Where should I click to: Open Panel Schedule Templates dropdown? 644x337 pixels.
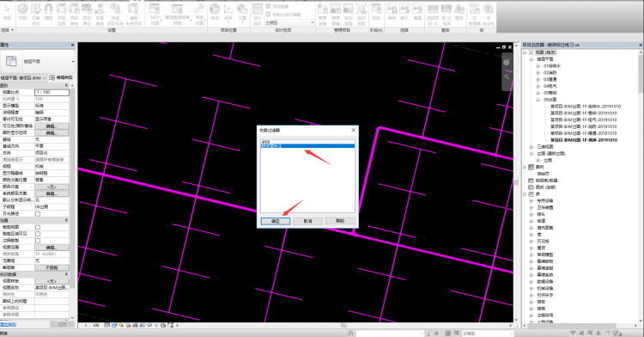tap(178, 14)
